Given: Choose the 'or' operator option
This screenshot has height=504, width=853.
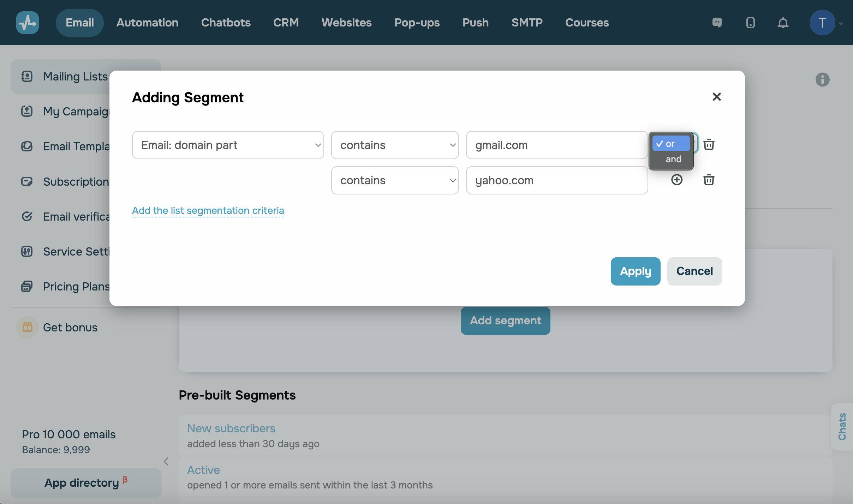Looking at the screenshot, I should tap(670, 144).
